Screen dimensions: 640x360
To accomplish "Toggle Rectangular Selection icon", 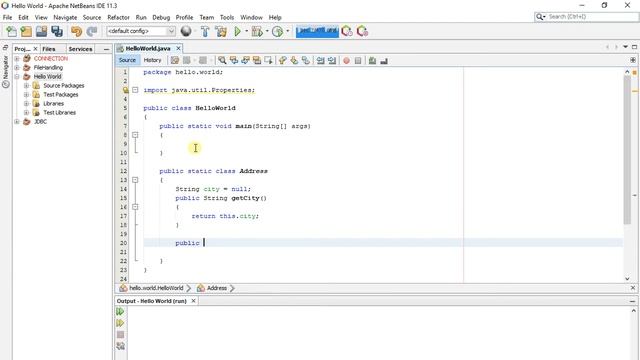I will pos(268,60).
